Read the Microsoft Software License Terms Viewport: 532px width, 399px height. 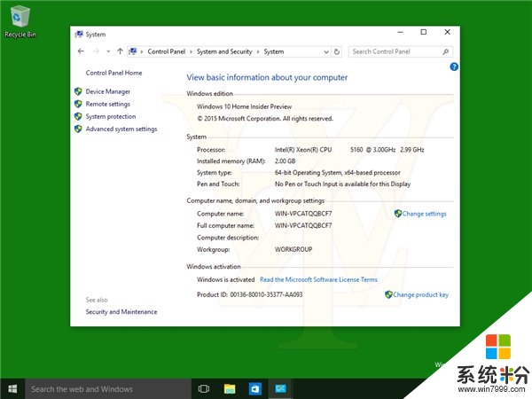tap(318, 279)
